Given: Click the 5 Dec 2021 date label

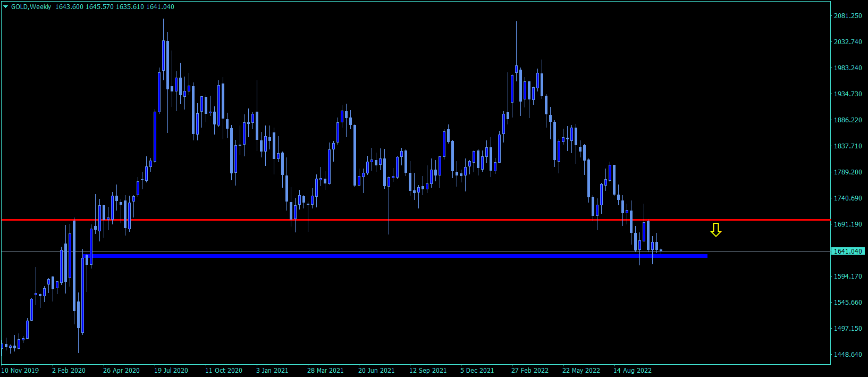Looking at the screenshot, I should (x=477, y=371).
